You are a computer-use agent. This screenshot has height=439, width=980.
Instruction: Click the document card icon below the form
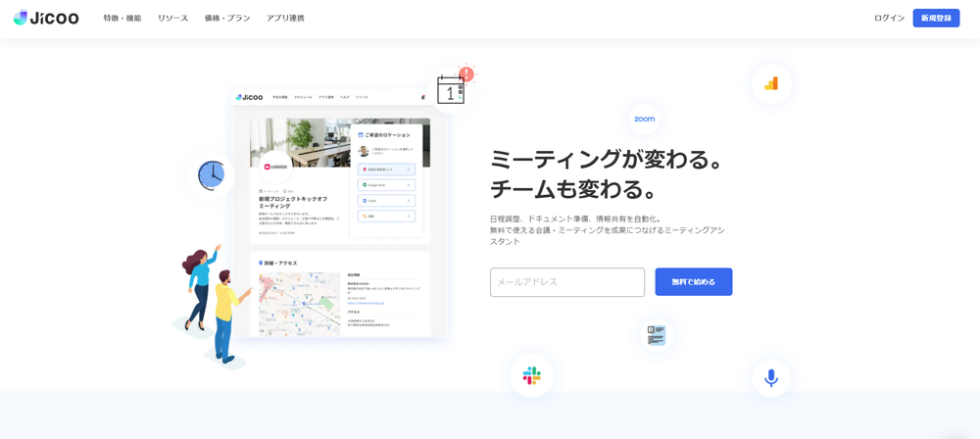point(657,336)
